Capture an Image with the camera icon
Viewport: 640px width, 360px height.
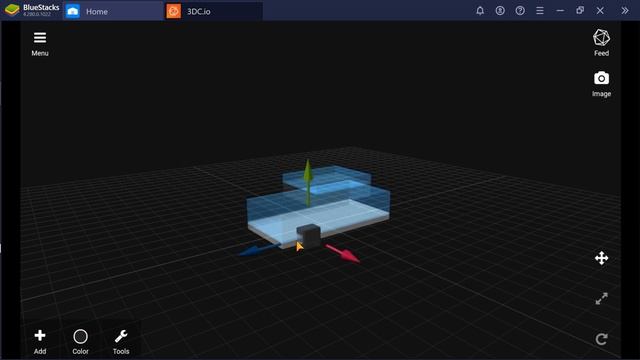(601, 84)
